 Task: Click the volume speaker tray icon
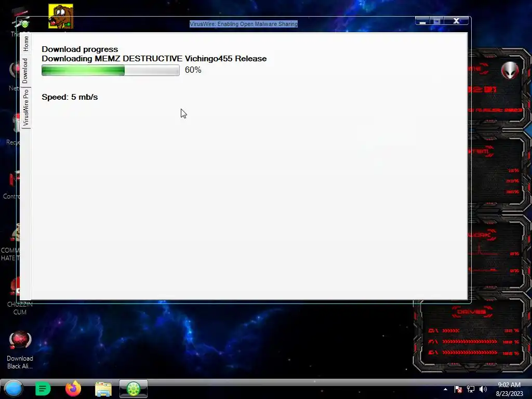483,389
